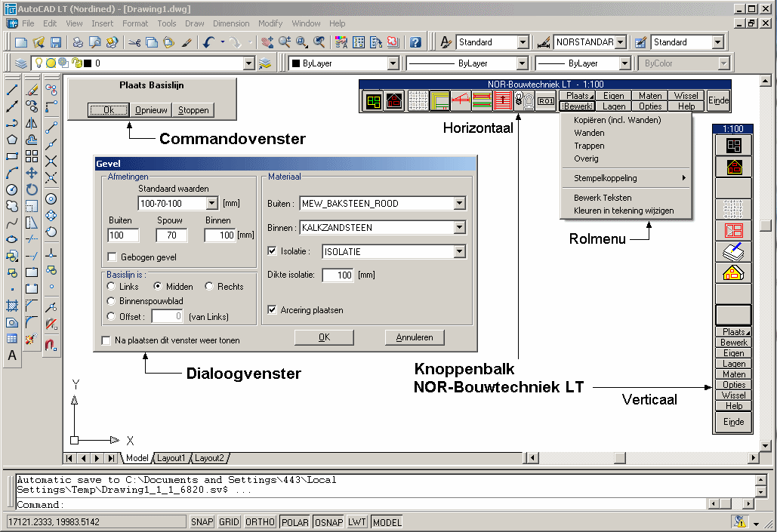Image resolution: width=777 pixels, height=532 pixels.
Task: Select the Rechts basislijn radio button
Action: 209,286
